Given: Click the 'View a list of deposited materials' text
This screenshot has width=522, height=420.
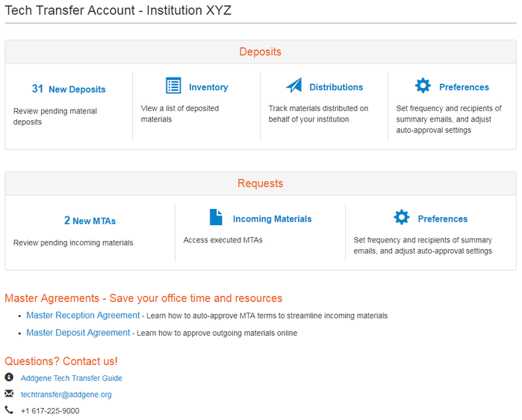Looking at the screenshot, I should coord(180,113).
